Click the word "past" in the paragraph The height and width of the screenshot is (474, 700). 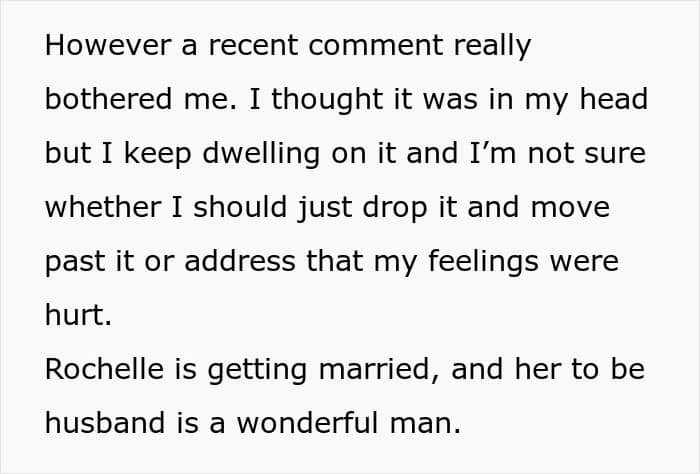[74, 261]
